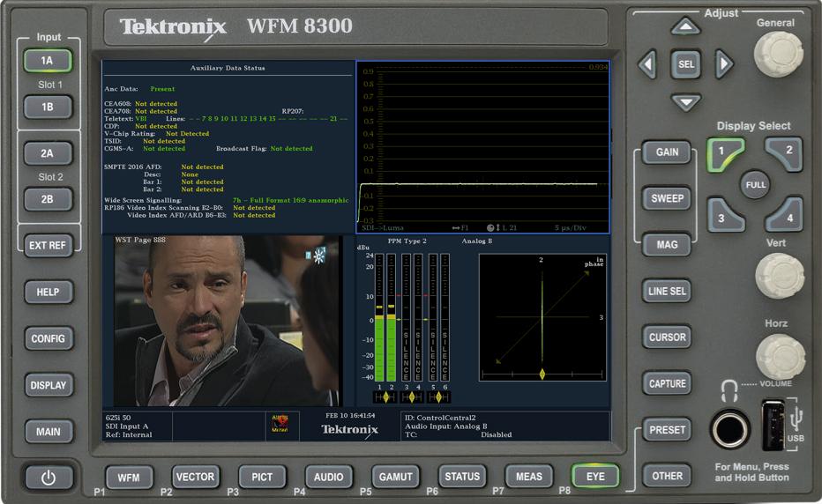The height and width of the screenshot is (504, 822).
Task: Click 'Wide Screen Signalling:' label
Action: coord(143,200)
